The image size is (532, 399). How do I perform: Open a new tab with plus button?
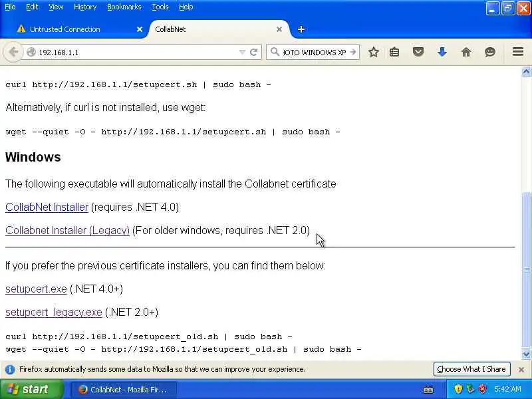pyautogui.click(x=301, y=29)
